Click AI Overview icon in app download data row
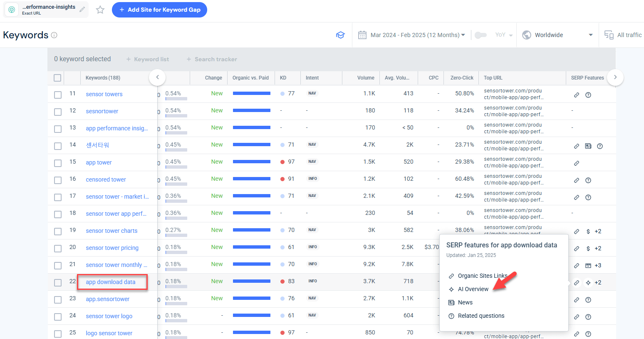This screenshot has width=644, height=339. [588, 283]
